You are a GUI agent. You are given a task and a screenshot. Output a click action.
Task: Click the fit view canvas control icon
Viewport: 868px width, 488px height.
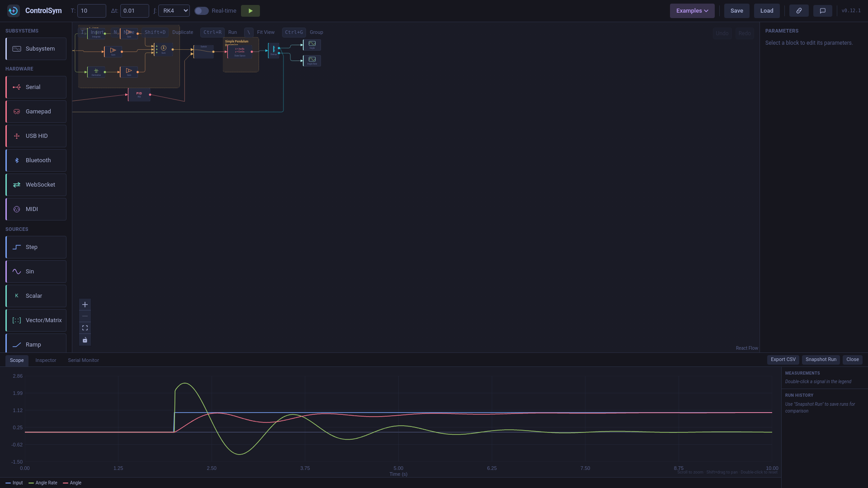pos(85,328)
